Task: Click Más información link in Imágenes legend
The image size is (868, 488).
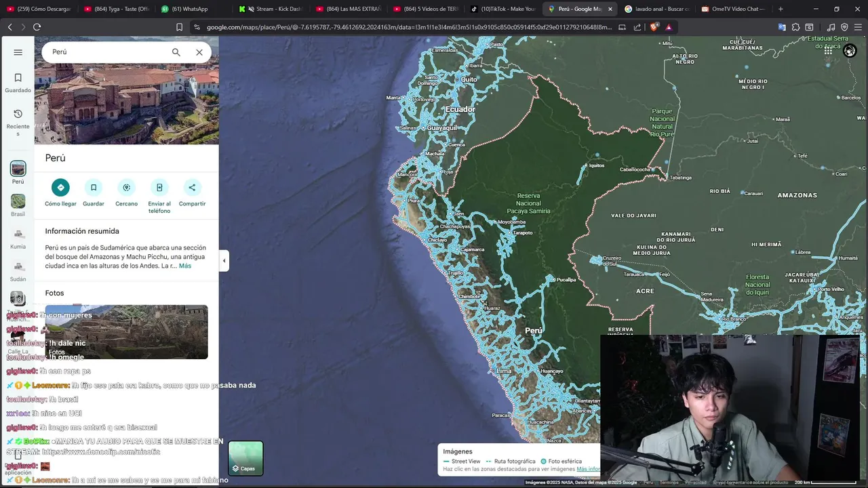Action: pyautogui.click(x=588, y=469)
